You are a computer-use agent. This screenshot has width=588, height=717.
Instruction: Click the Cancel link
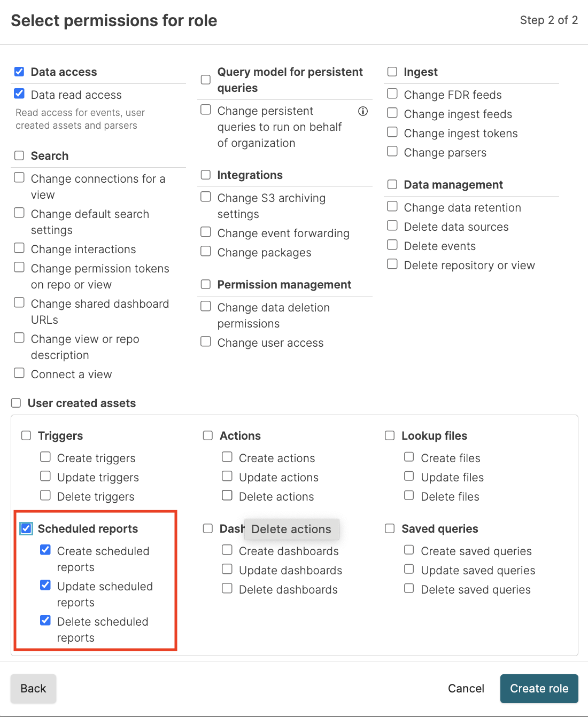466,689
